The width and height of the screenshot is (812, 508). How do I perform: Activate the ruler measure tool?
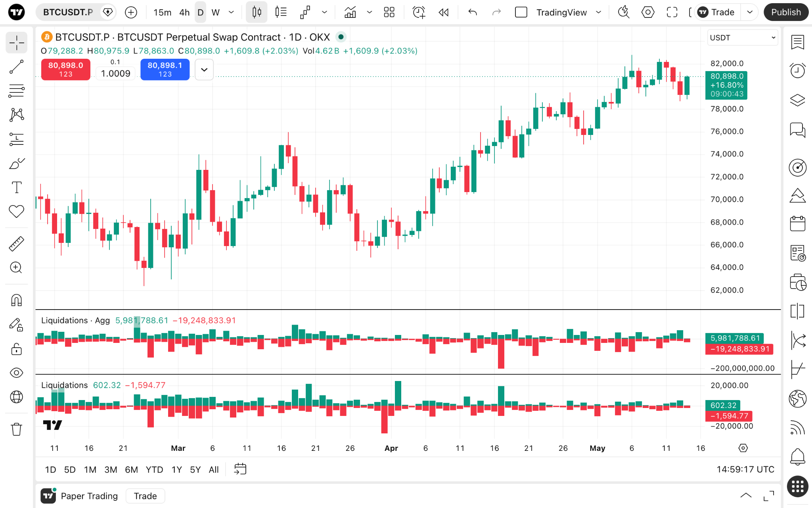[x=17, y=244]
